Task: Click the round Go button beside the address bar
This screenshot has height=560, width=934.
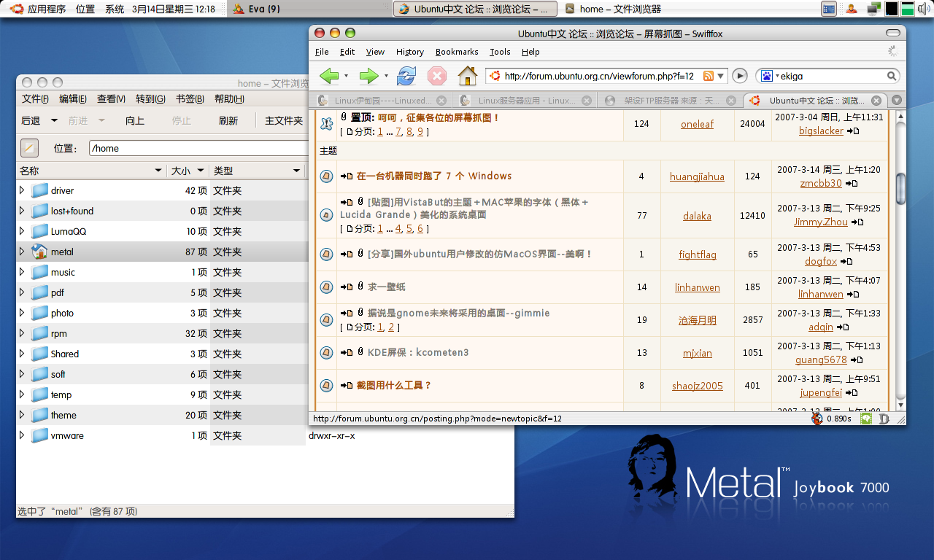Action: (740, 76)
